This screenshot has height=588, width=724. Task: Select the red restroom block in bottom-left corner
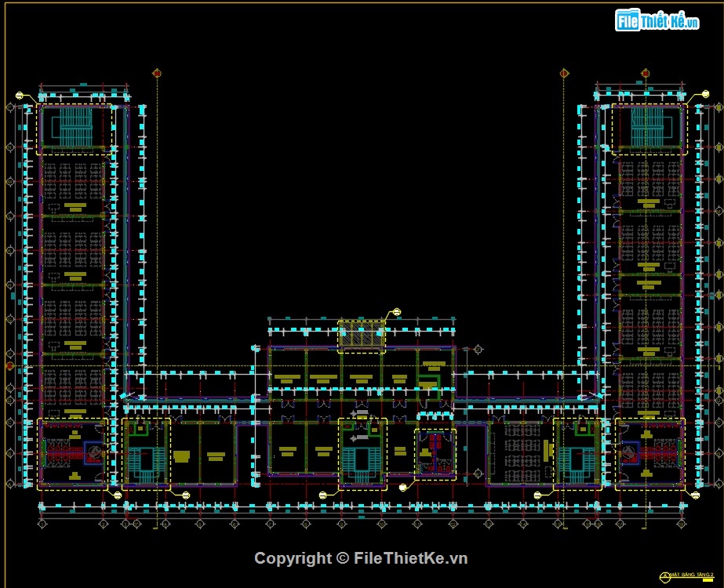click(72, 452)
